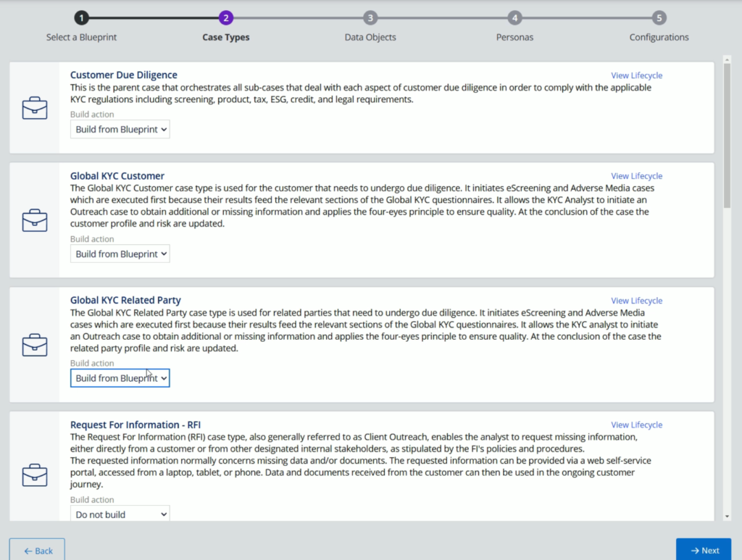Click the 'Global KYC Customer' heading
The height and width of the screenshot is (560, 742).
coord(117,176)
